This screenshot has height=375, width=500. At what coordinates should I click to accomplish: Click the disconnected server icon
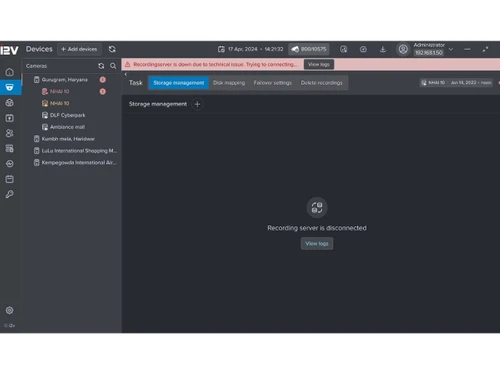pos(317,208)
